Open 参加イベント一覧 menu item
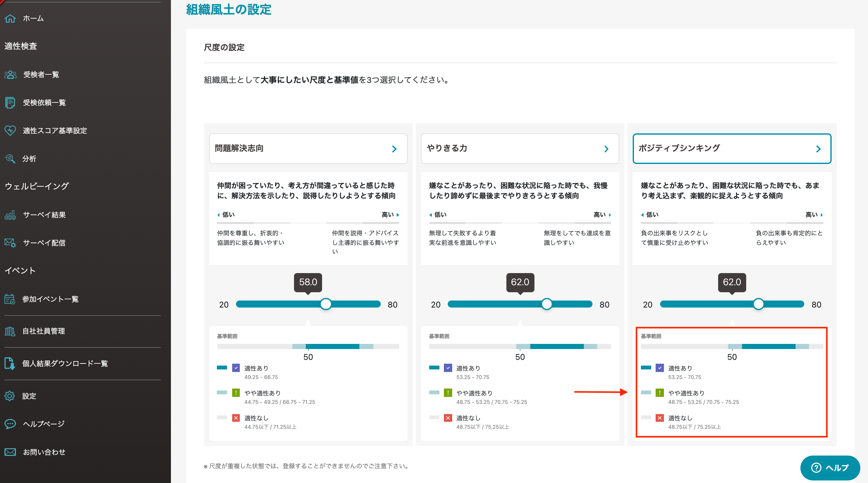The image size is (868, 483). 50,299
